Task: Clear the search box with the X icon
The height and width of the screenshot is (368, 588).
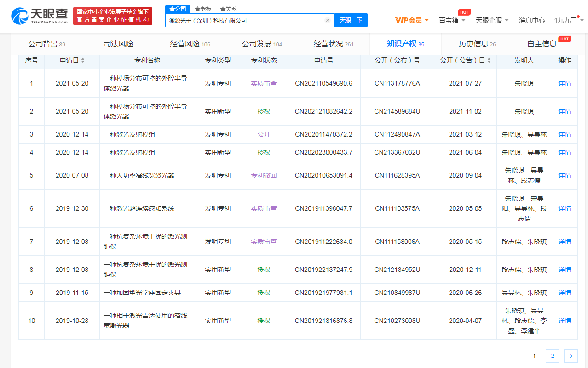Action: [327, 20]
